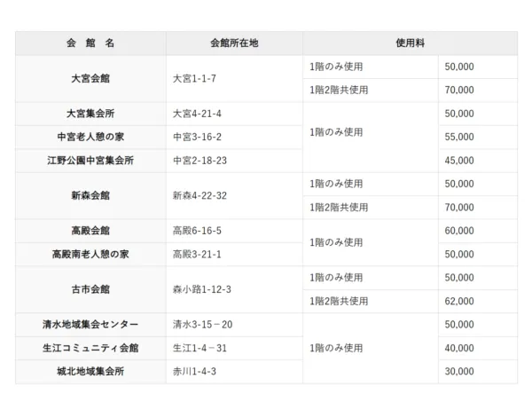The height and width of the screenshot is (410, 532).
Task: Select the 高殿南老人憩の家 name cell
Action: coord(90,254)
